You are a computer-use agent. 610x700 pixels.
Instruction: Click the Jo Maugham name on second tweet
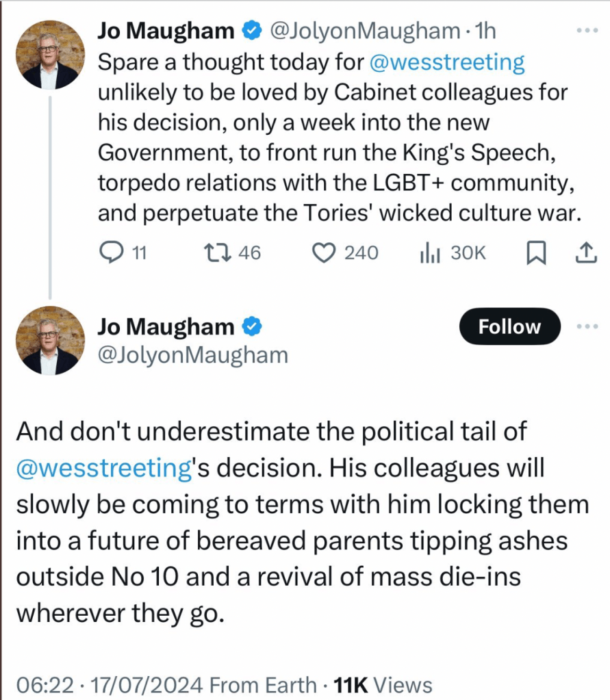pyautogui.click(x=166, y=328)
